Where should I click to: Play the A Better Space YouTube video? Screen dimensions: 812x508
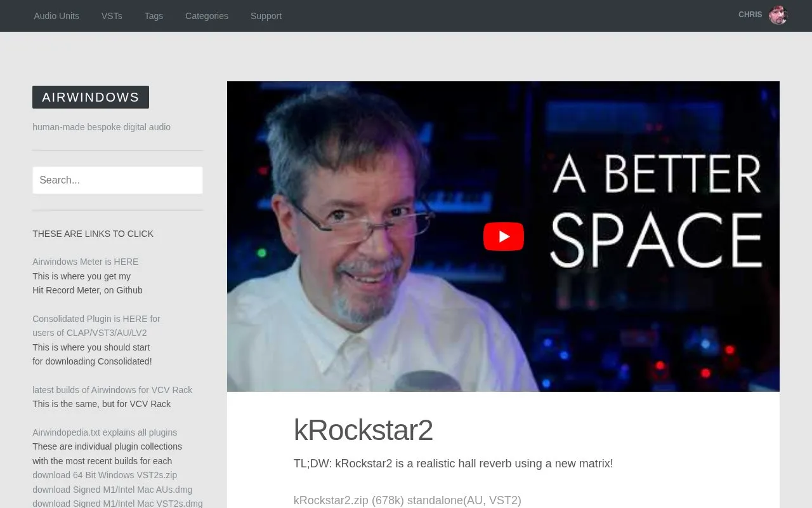(x=503, y=237)
